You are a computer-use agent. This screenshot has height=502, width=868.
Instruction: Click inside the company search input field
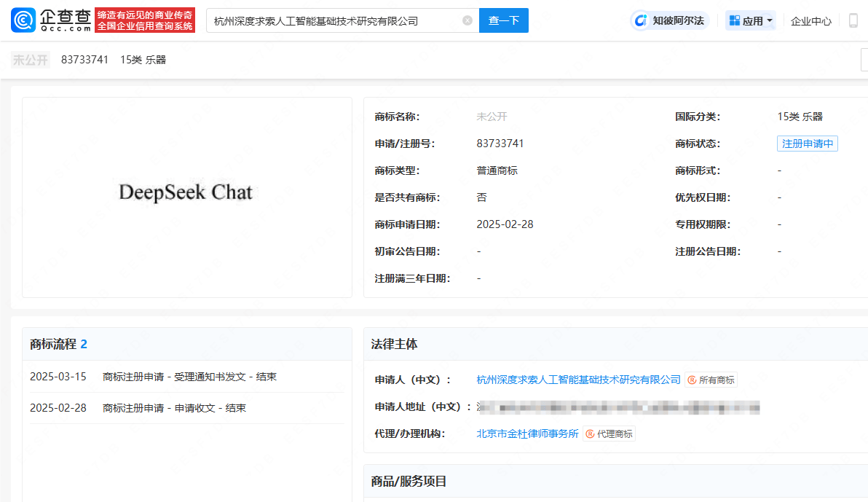(335, 20)
